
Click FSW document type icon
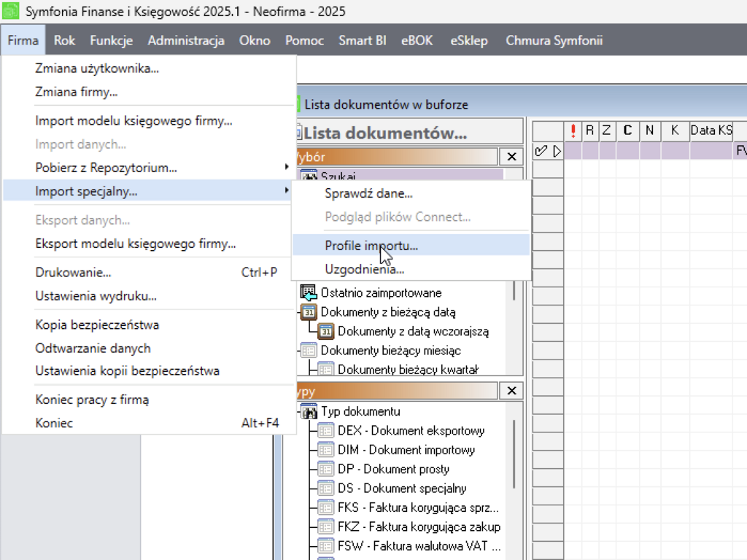pyautogui.click(x=326, y=546)
